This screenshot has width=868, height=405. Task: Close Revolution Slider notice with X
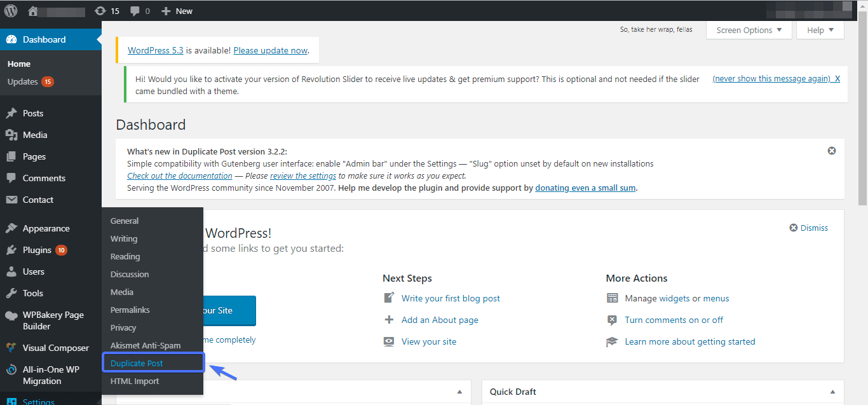[x=837, y=79]
